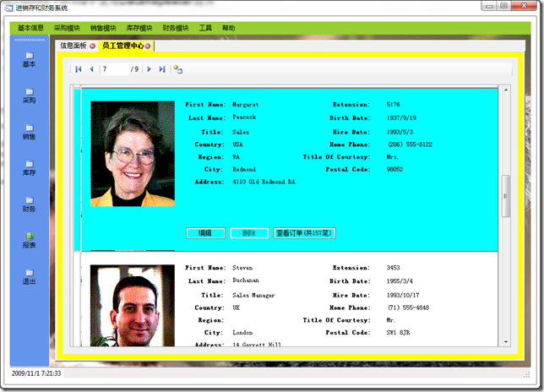The height and width of the screenshot is (392, 544).
Task: Click the phone '(206) 555-8122'
Action: 410,144
